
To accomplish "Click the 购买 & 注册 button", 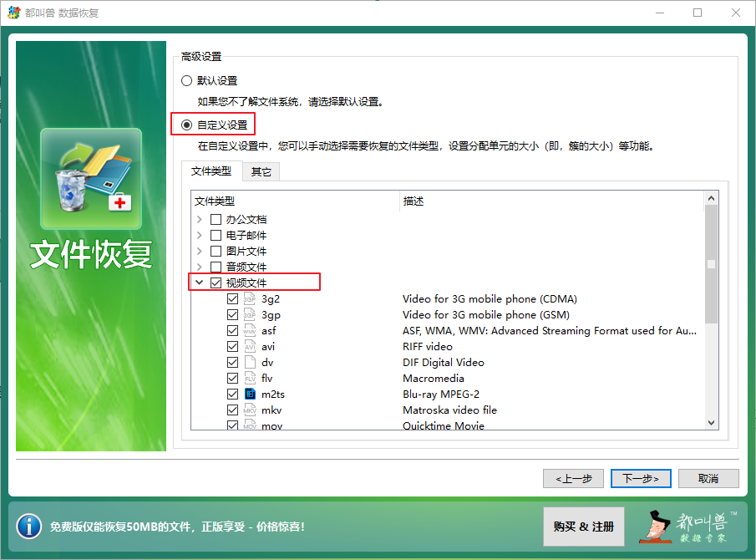I will [583, 527].
